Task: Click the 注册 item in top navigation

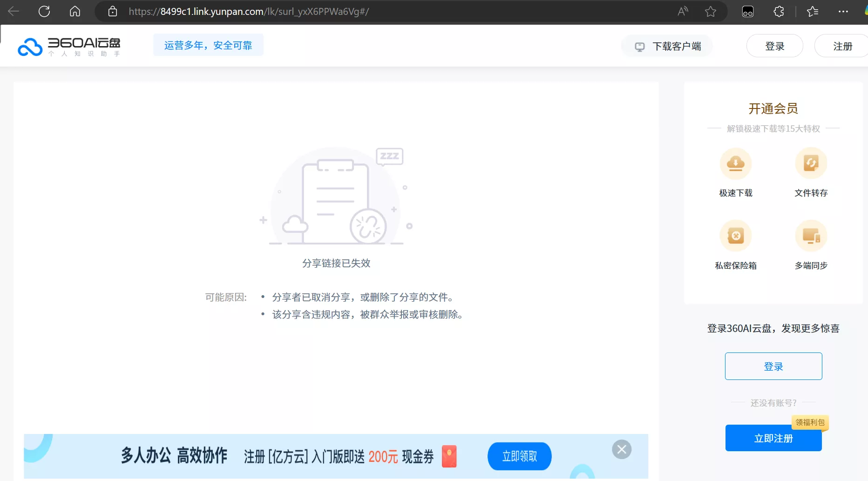Action: click(x=843, y=46)
